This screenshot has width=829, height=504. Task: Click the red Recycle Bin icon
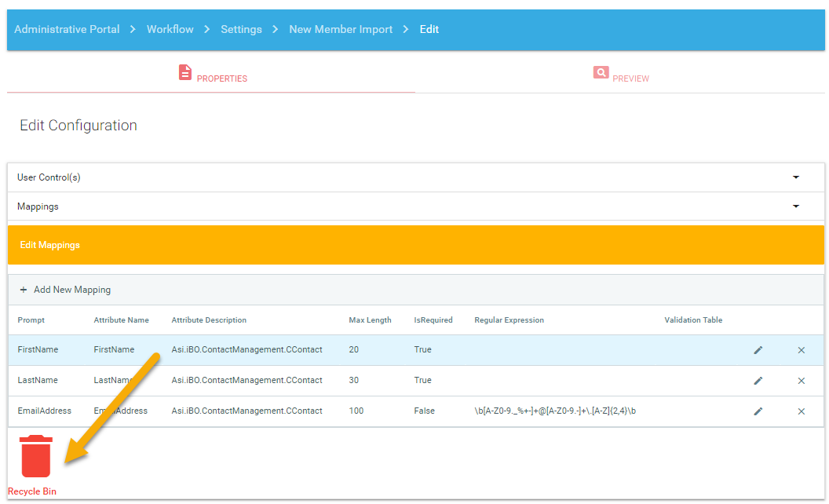[36, 456]
